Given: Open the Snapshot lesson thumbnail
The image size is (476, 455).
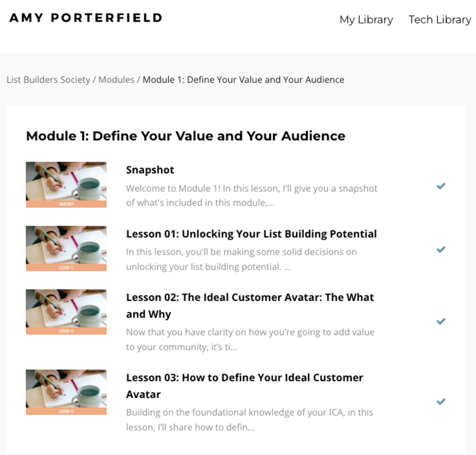Looking at the screenshot, I should pyautogui.click(x=66, y=185).
